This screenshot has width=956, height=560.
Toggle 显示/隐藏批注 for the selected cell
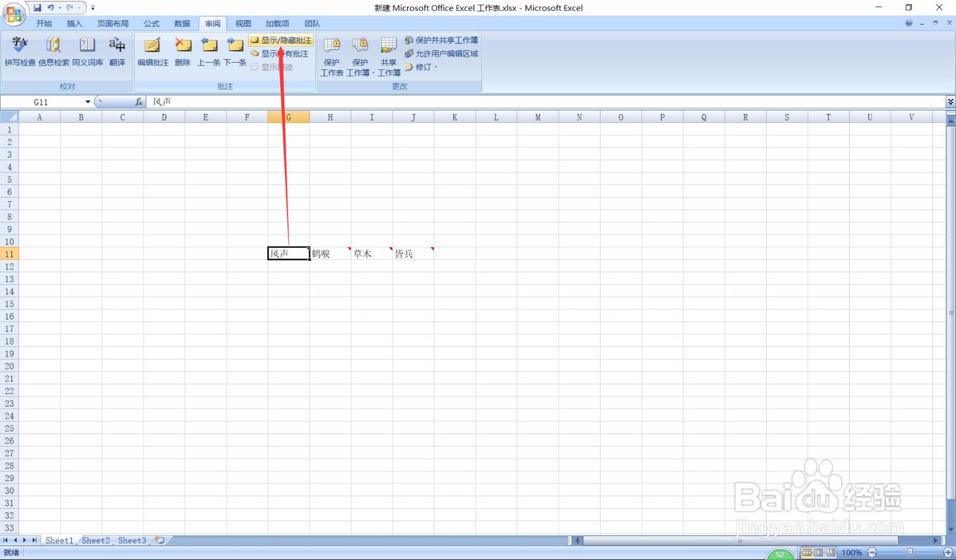pyautogui.click(x=281, y=40)
